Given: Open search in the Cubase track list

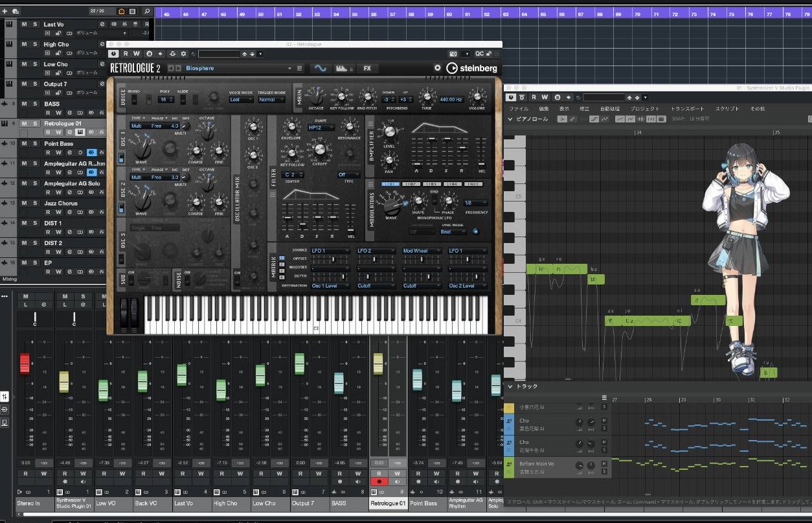Looking at the screenshot, I should pyautogui.click(x=147, y=12).
